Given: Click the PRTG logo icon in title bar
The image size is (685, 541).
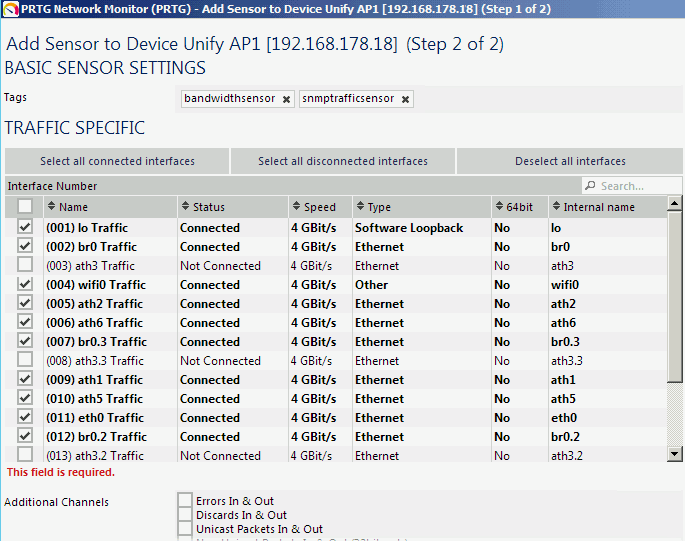Looking at the screenshot, I should 10,9.
